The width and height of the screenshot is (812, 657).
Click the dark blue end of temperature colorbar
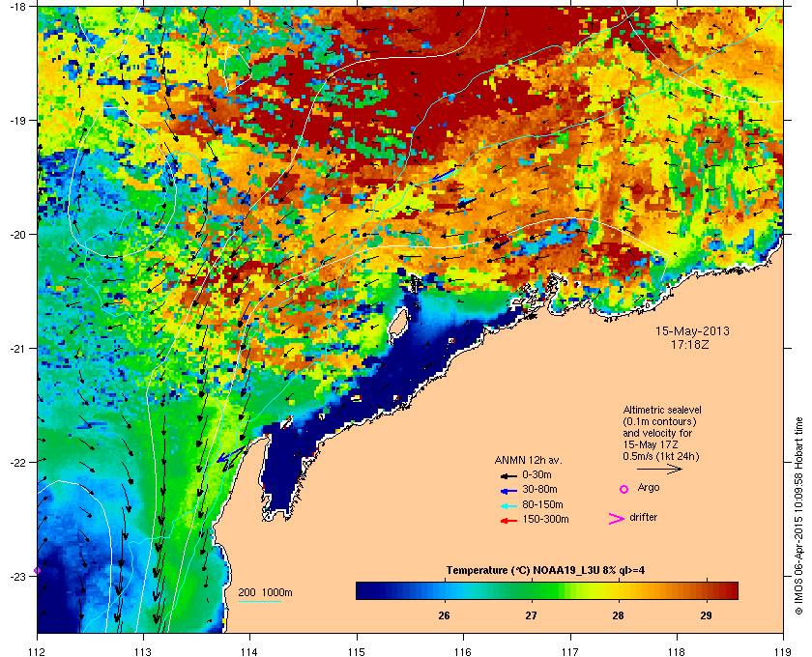365,590
